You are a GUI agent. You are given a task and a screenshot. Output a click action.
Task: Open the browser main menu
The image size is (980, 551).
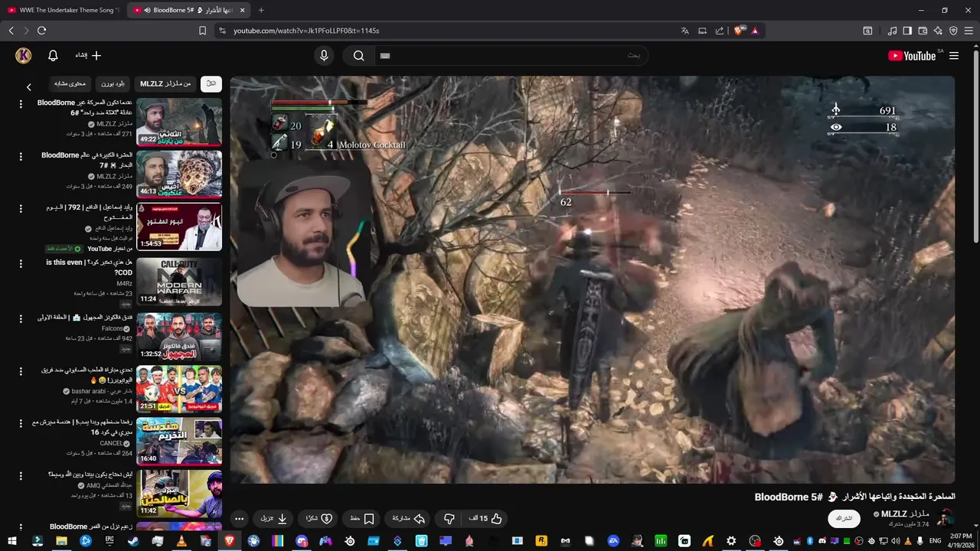(x=969, y=31)
